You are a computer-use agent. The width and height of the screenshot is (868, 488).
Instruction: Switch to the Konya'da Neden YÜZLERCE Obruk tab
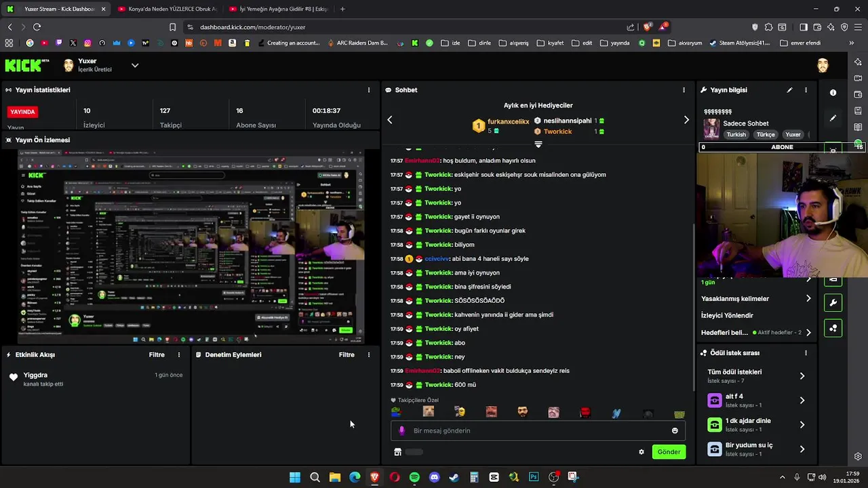pyautogui.click(x=167, y=9)
